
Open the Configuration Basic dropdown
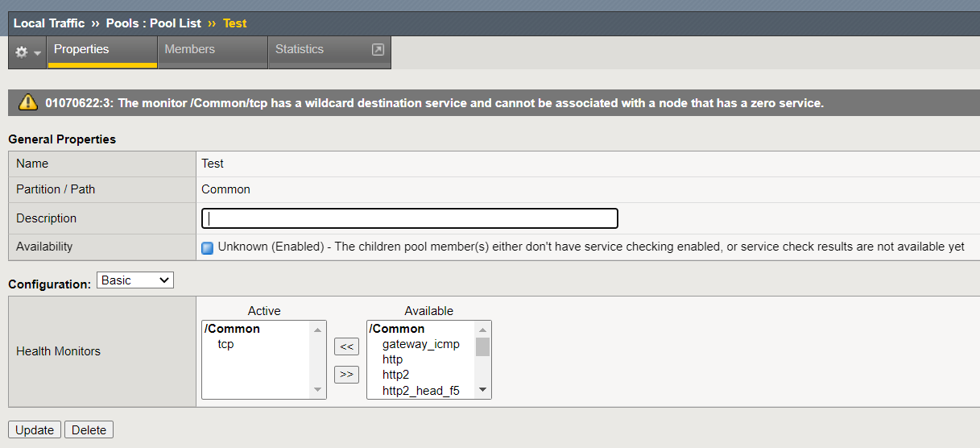(135, 280)
